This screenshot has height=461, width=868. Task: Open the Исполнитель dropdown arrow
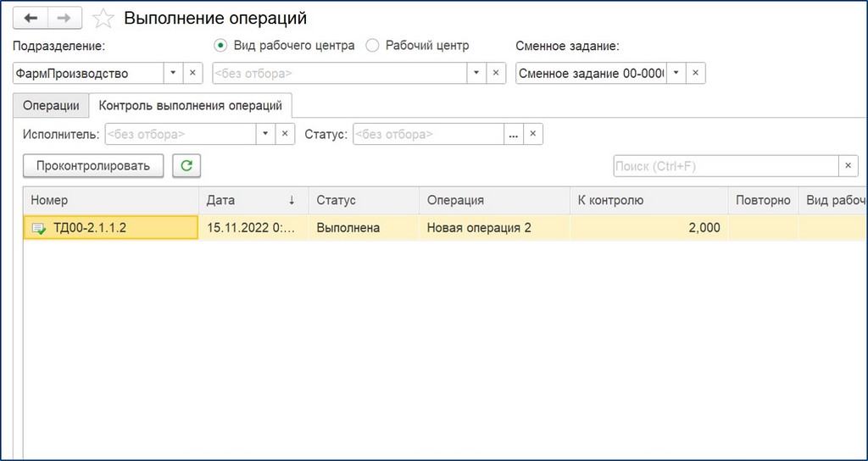(x=265, y=134)
